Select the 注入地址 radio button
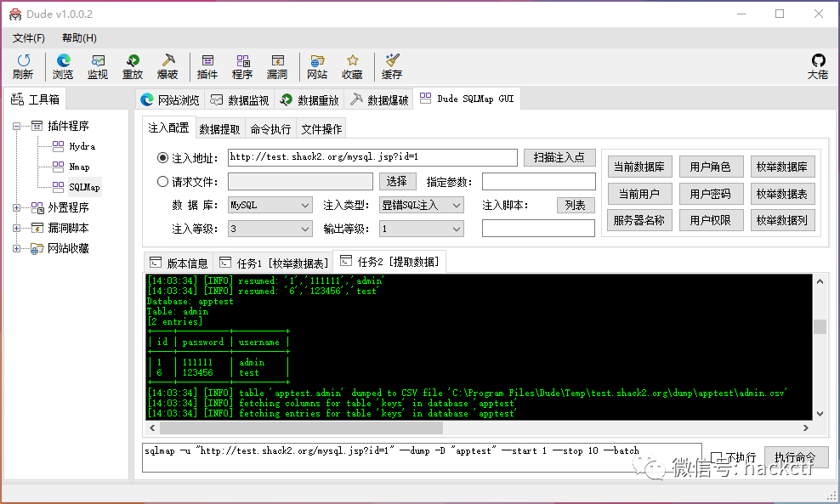This screenshot has width=840, height=504. coord(163,157)
